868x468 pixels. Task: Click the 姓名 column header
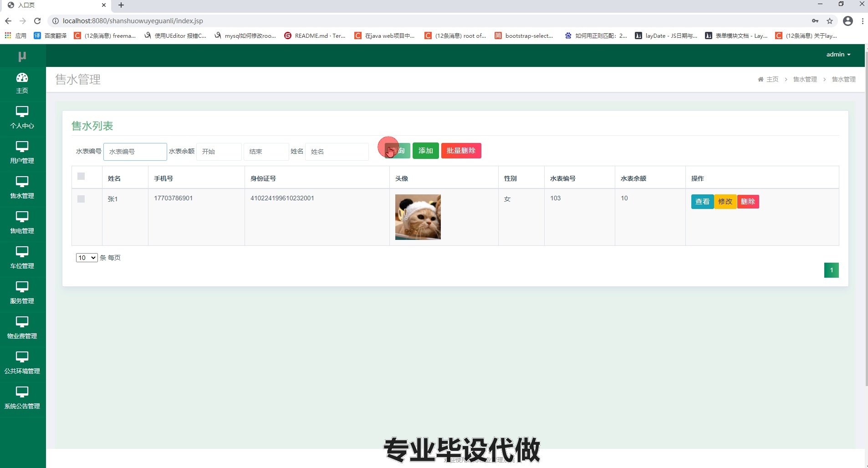point(114,178)
